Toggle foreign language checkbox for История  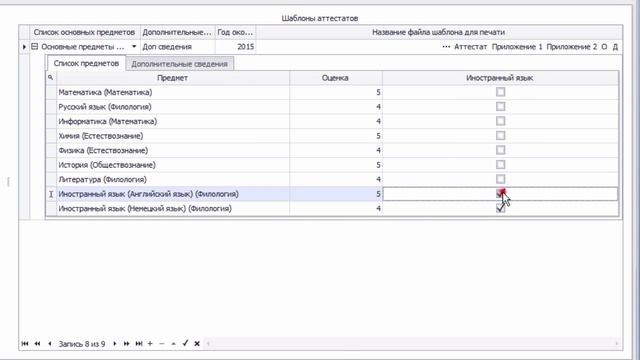coord(500,164)
